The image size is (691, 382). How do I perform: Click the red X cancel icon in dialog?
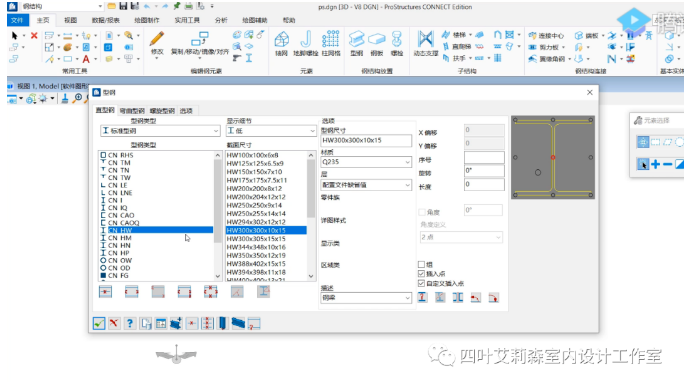point(114,323)
